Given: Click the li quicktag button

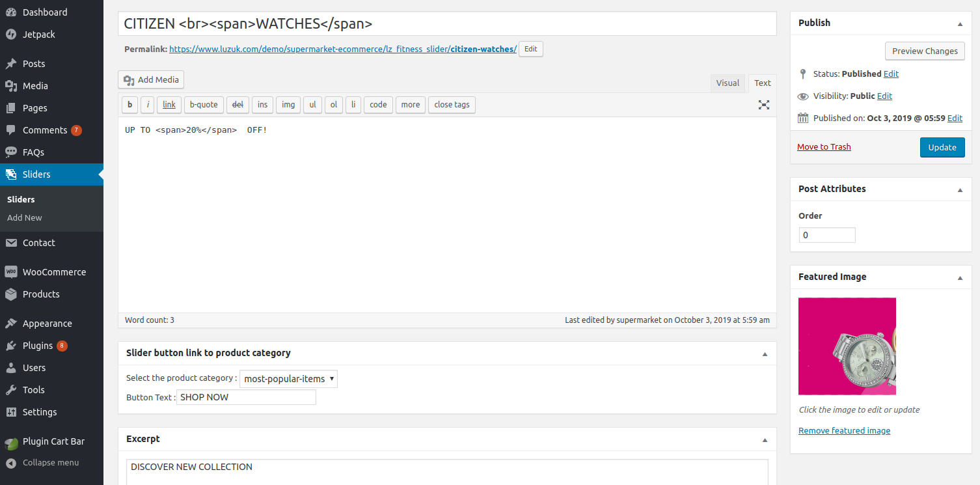Looking at the screenshot, I should pos(353,105).
